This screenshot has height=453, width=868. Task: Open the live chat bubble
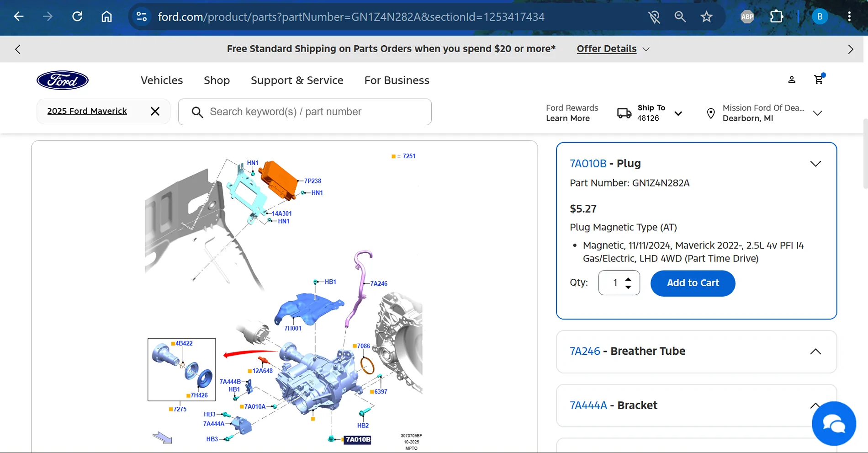tap(834, 424)
